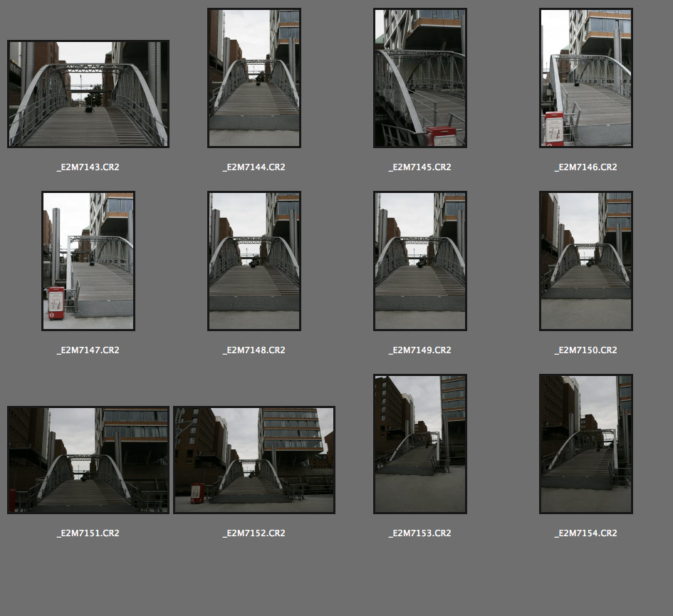Choose the _E2M7148.CR2 image thumbnail

(254, 261)
